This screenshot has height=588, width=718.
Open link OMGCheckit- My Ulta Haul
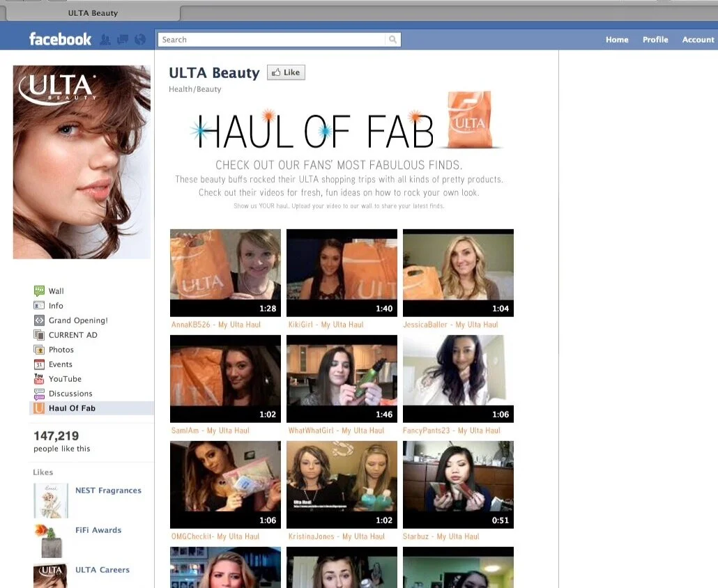(215, 536)
